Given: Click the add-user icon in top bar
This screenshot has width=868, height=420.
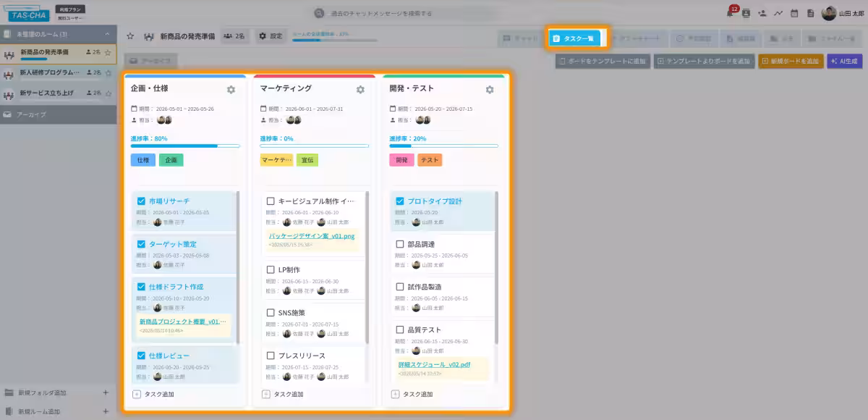Looking at the screenshot, I should [x=762, y=13].
